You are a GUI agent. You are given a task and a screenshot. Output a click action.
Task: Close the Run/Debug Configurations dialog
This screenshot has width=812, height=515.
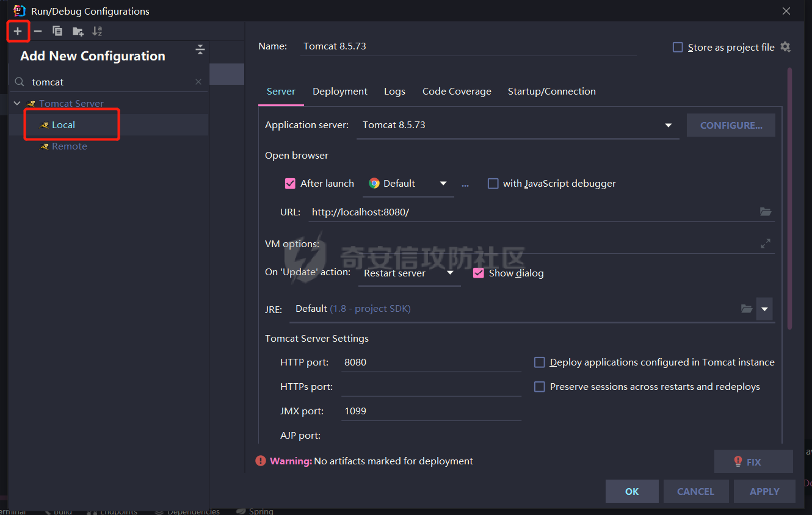786,11
